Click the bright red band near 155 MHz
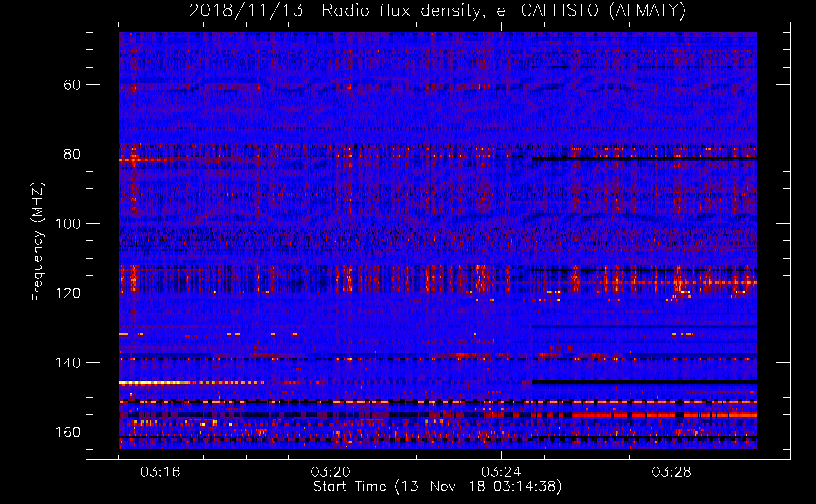This screenshot has width=816, height=504. (x=665, y=415)
